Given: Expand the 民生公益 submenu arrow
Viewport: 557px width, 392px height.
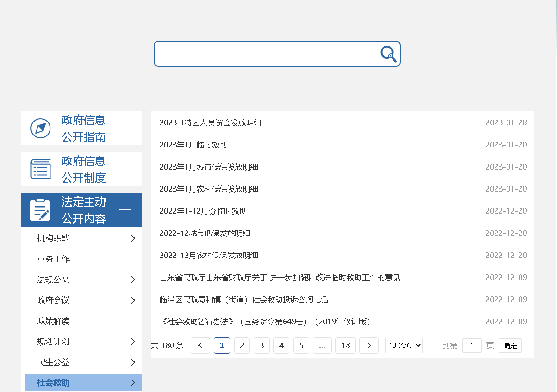Looking at the screenshot, I should (133, 362).
